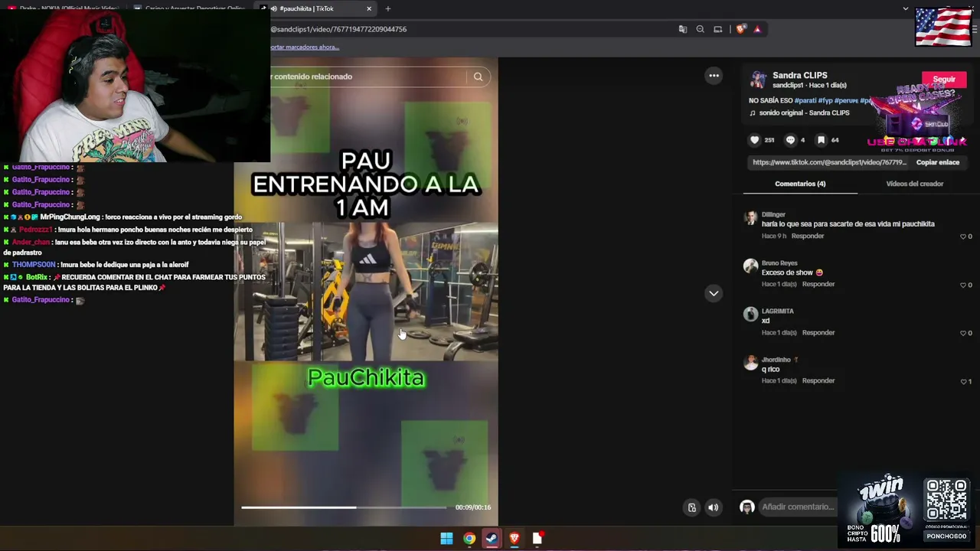Screen dimensions: 980x551
Task: Open Brave browser from the taskbar
Action: coord(514,538)
